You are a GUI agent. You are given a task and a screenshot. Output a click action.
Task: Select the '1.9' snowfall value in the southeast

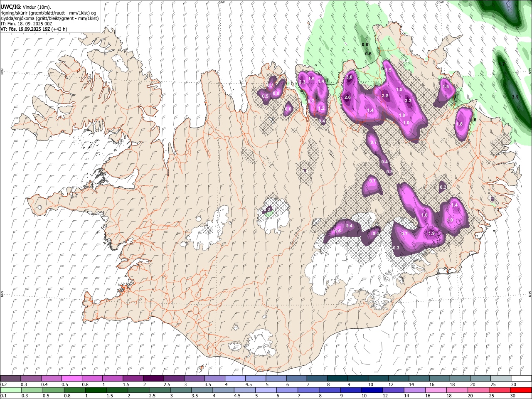(x=431, y=233)
